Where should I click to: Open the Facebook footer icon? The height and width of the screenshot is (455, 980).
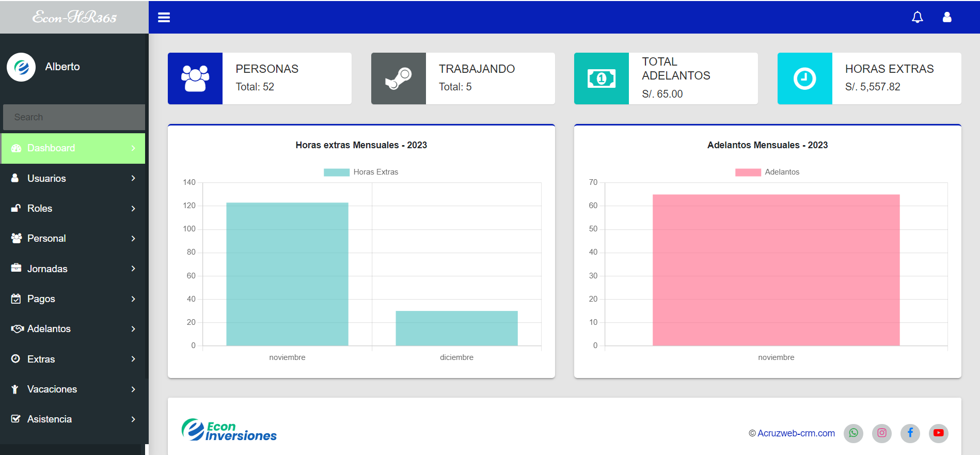(910, 433)
